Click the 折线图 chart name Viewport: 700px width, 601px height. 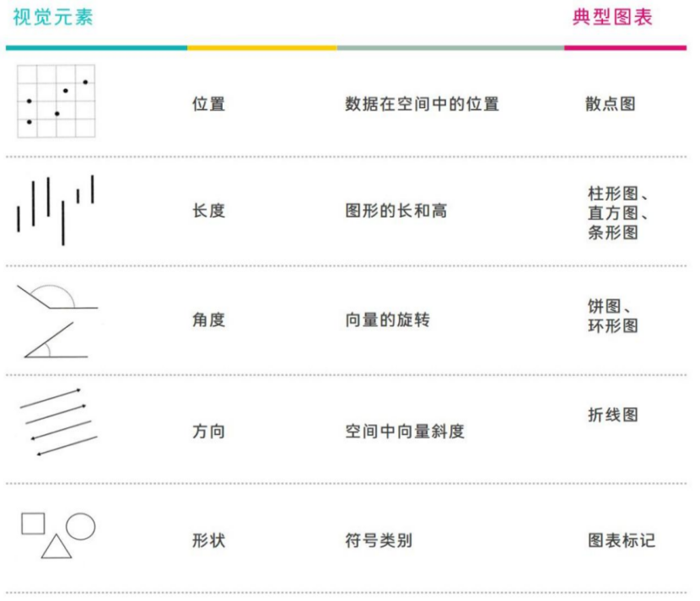[x=613, y=415]
